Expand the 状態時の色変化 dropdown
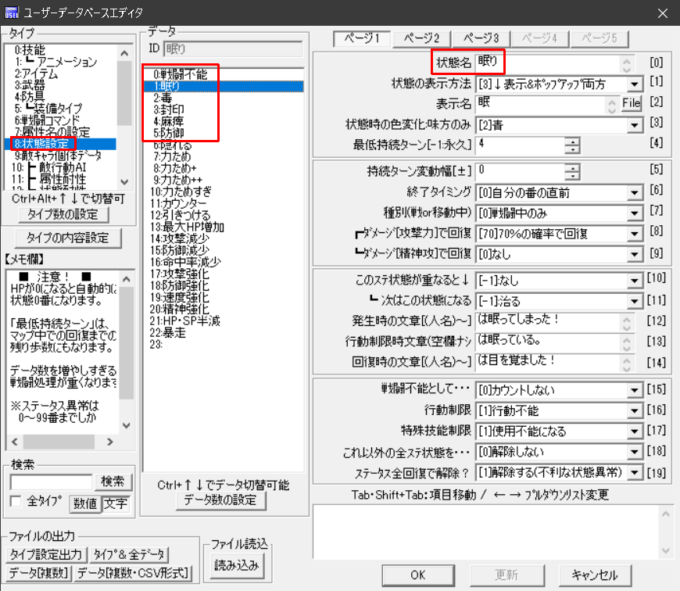The width and height of the screenshot is (680, 591). [x=634, y=125]
